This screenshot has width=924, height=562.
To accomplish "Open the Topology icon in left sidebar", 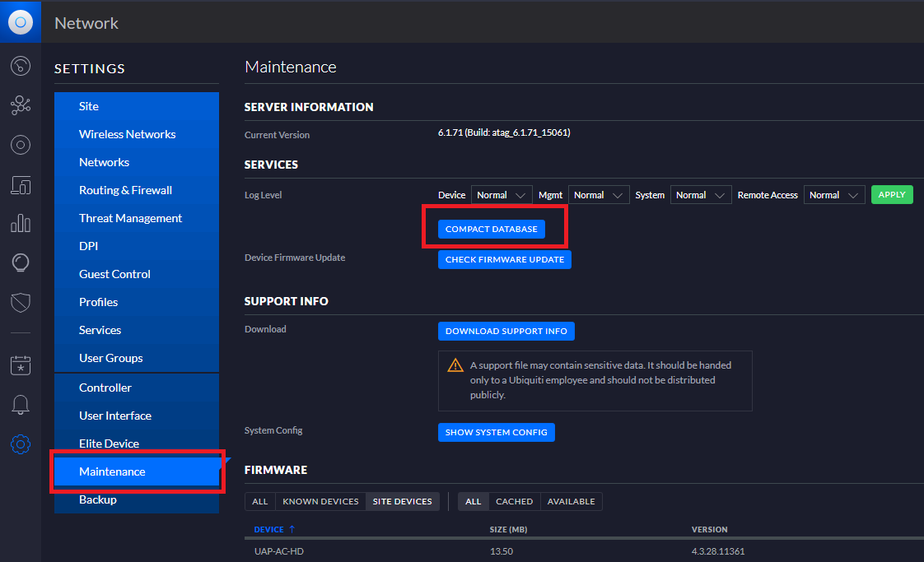I will point(21,105).
